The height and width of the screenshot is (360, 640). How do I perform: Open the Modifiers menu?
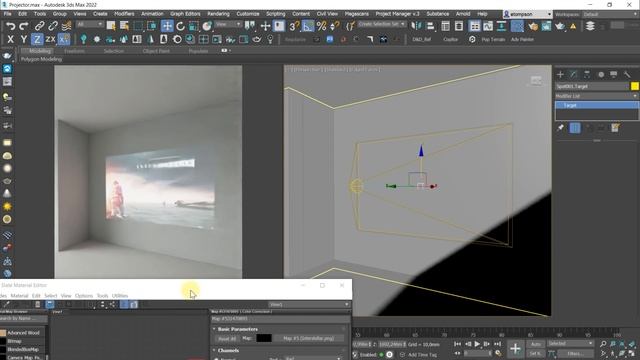124,14
